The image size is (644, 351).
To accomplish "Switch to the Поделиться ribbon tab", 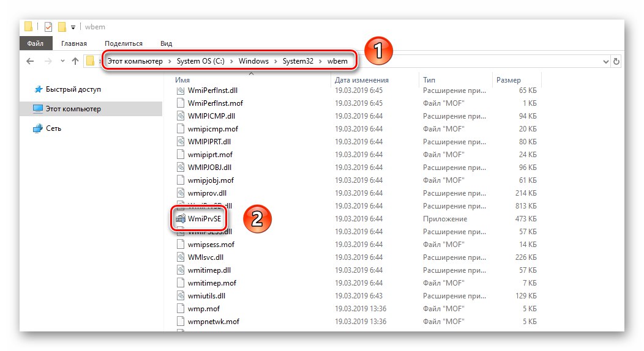I will pyautogui.click(x=124, y=43).
